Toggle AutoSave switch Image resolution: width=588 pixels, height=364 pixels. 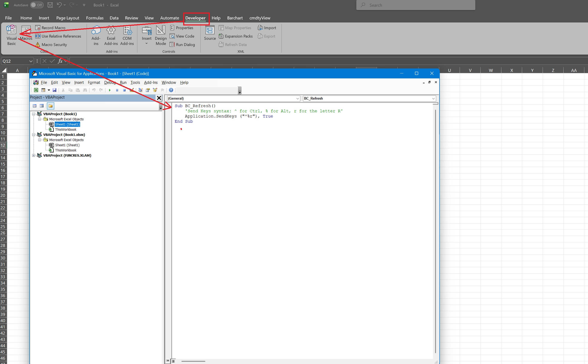coord(37,5)
